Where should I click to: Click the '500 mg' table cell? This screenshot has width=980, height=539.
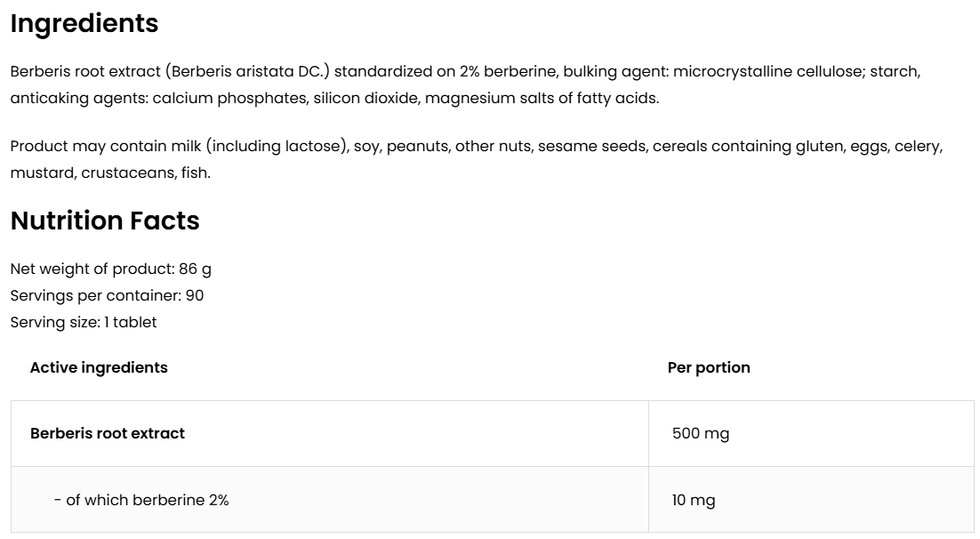tap(701, 433)
